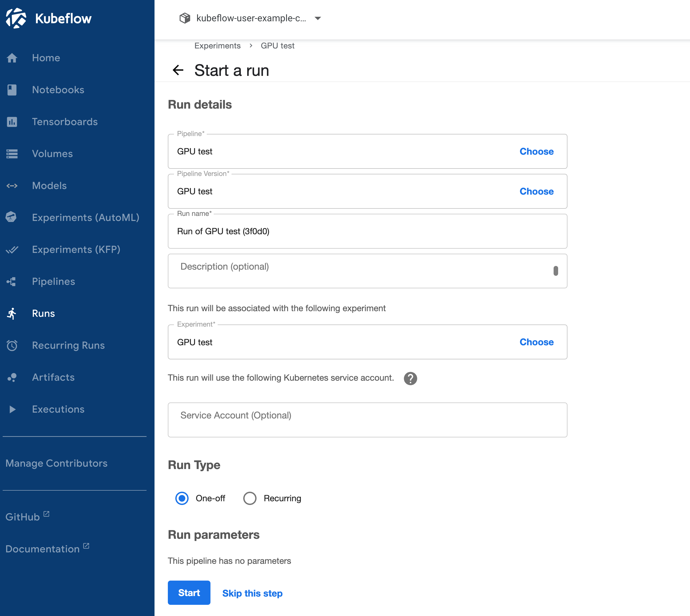
Task: Open the Pipelines menu item
Action: tap(54, 281)
